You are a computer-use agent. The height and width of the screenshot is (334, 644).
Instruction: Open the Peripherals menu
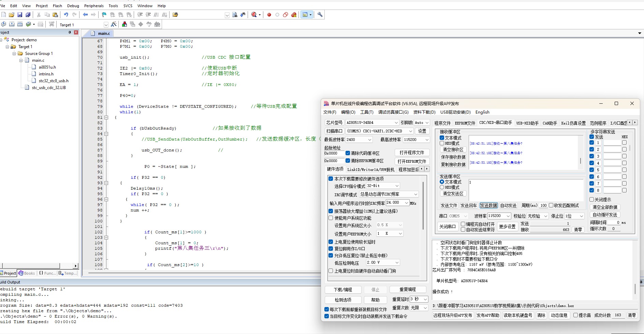click(x=94, y=6)
